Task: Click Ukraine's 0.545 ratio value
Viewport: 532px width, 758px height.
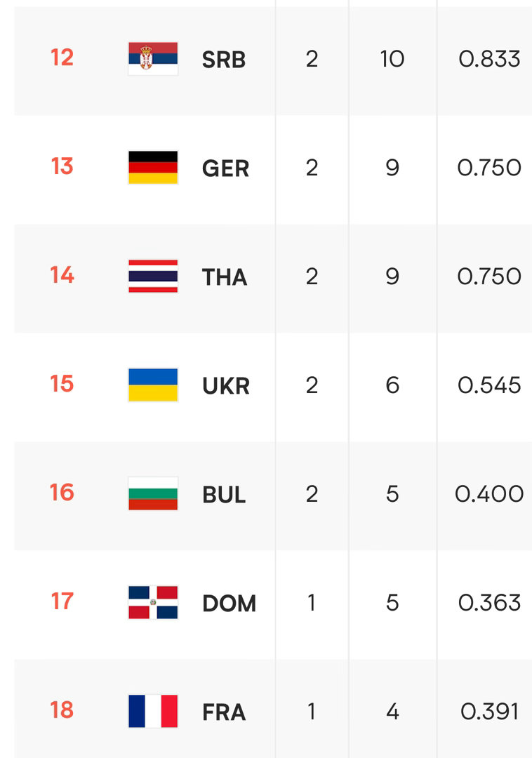Action: 489,385
